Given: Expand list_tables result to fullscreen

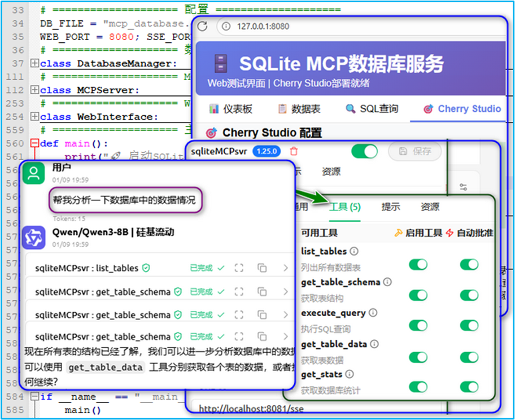Looking at the screenshot, I should click(x=239, y=268).
